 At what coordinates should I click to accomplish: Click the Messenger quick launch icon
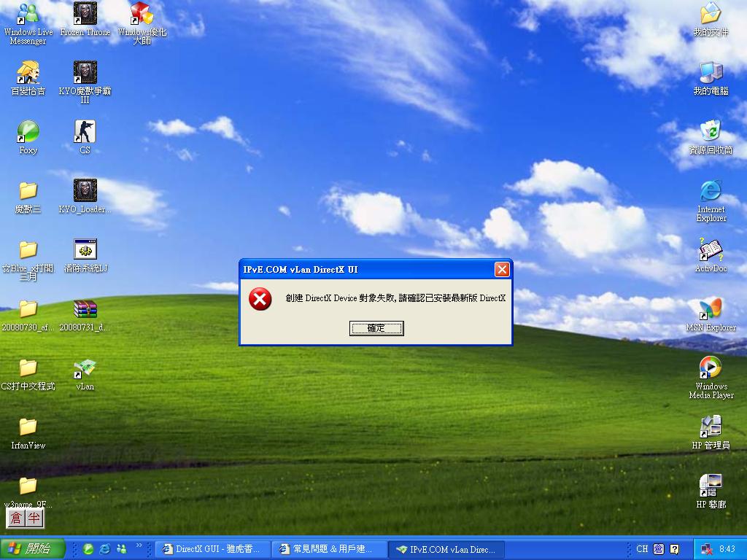click(122, 549)
